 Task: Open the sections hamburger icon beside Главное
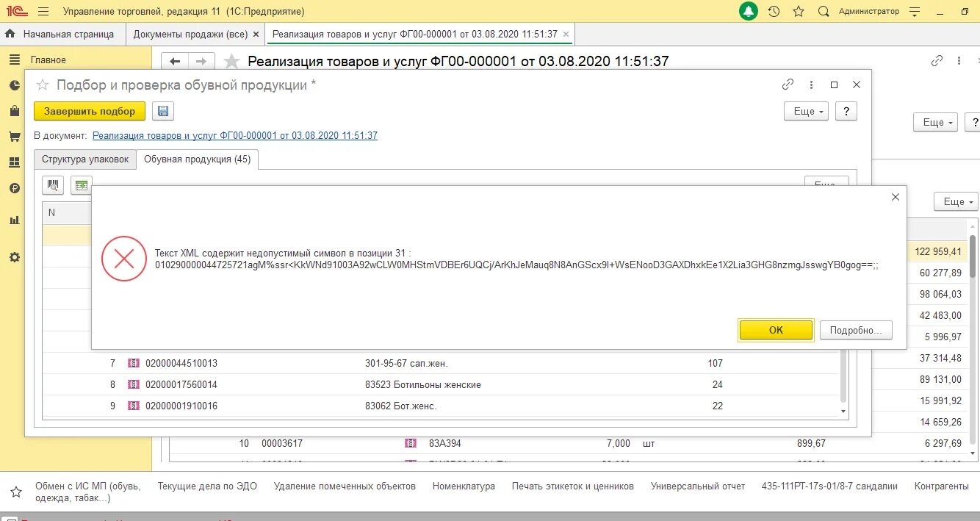14,60
